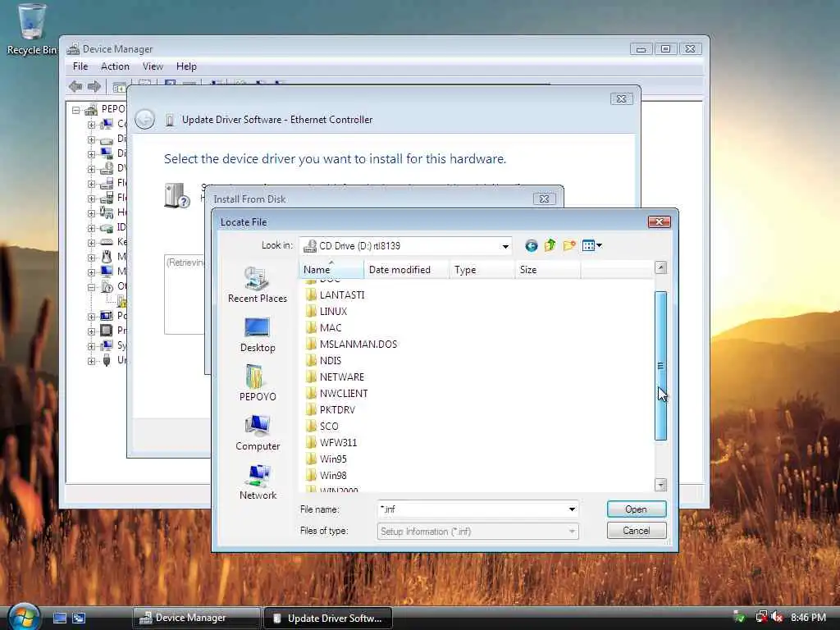Select the LINUX folder
The height and width of the screenshot is (630, 840).
326,311
